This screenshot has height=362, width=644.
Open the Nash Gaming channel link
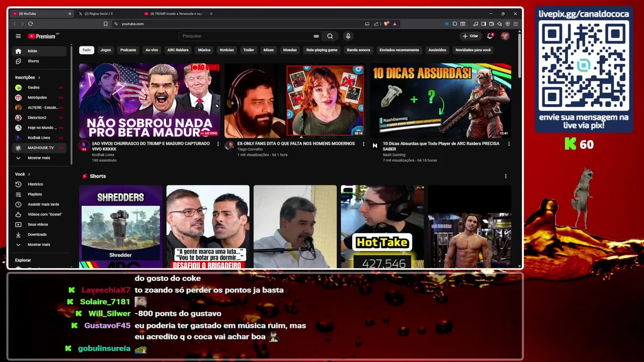[394, 155]
